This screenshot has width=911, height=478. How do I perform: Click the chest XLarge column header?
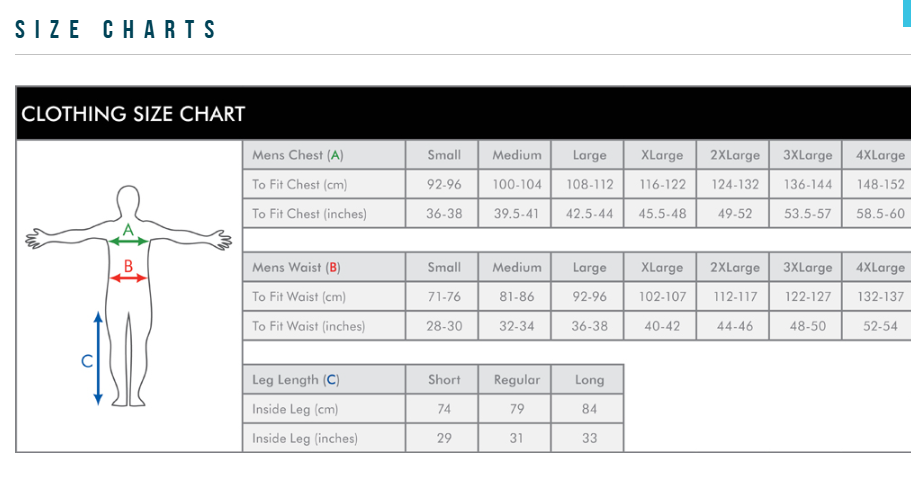tap(661, 155)
